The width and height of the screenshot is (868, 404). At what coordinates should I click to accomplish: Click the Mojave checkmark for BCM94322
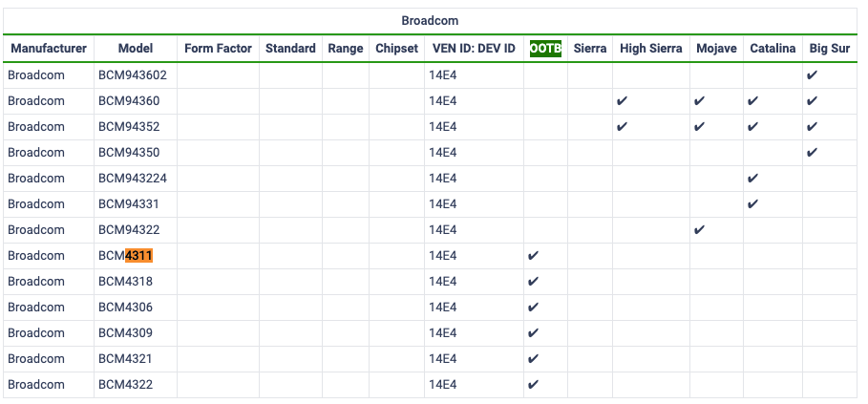(699, 230)
